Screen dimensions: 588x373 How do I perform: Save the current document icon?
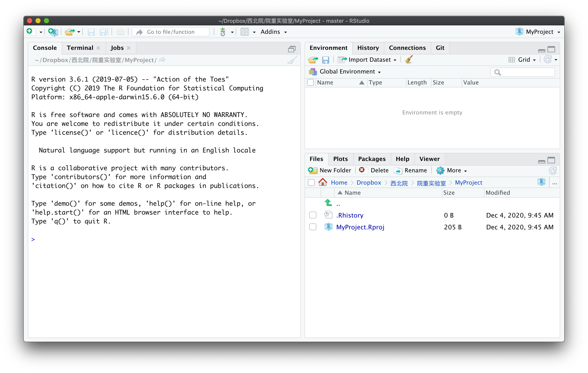pyautogui.click(x=91, y=32)
